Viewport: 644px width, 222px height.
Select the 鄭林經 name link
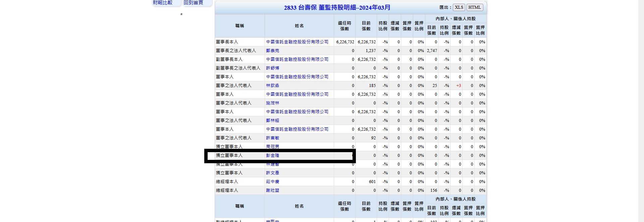[x=272, y=121]
